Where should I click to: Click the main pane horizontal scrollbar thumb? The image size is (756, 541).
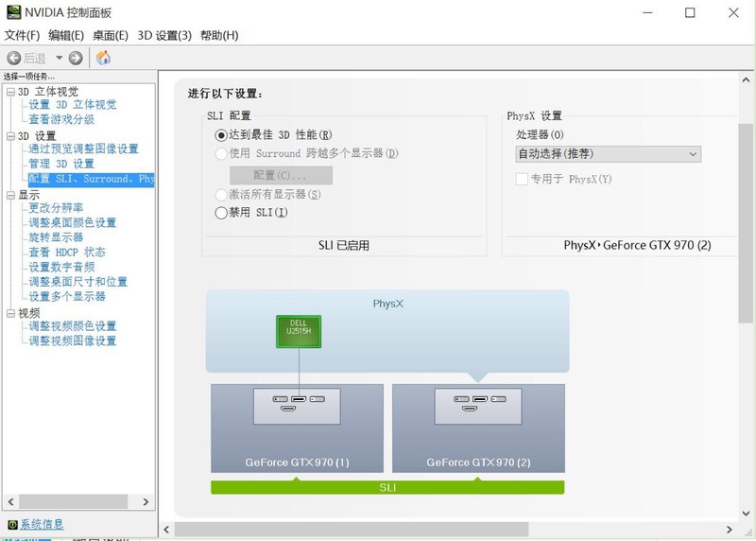click(352, 530)
